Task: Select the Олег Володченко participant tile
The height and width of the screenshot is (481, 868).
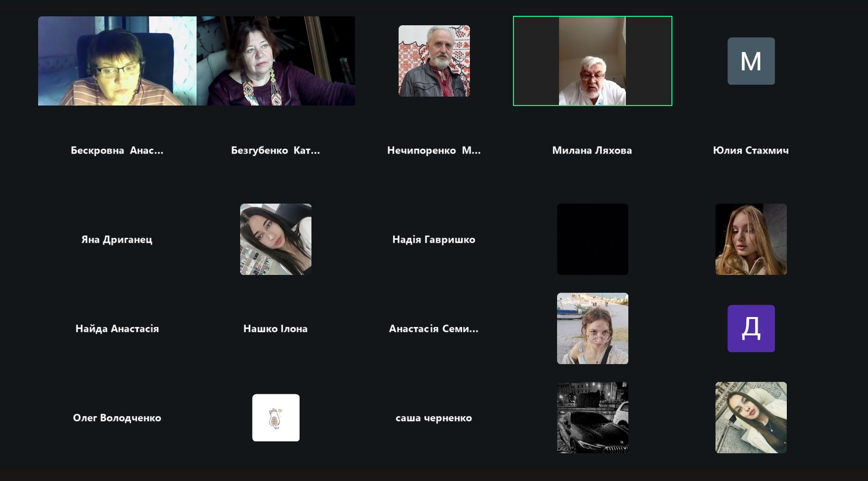Action: 117,418
